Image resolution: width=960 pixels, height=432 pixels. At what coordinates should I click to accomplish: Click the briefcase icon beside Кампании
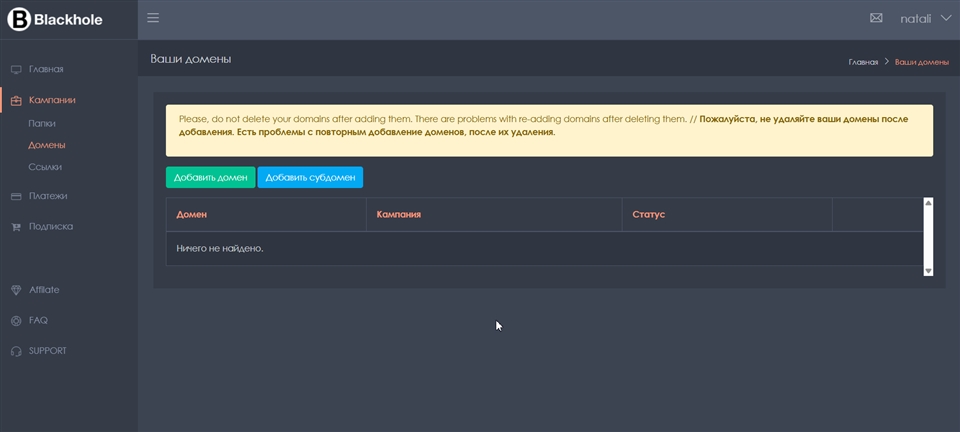pyautogui.click(x=16, y=100)
